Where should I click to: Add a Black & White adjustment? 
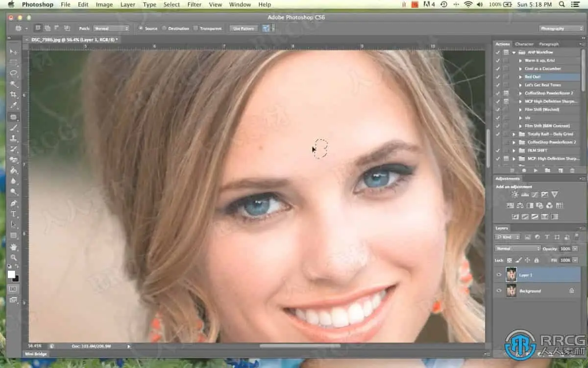(530, 206)
